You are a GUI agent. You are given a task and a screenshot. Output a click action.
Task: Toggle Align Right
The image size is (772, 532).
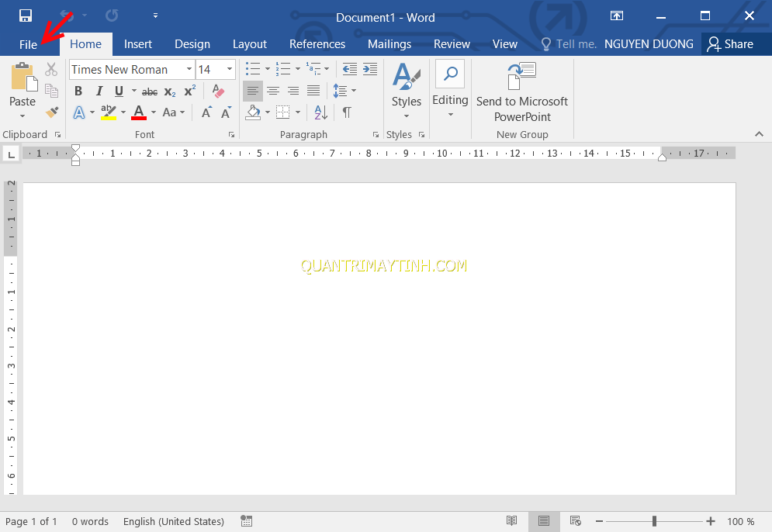coord(293,91)
